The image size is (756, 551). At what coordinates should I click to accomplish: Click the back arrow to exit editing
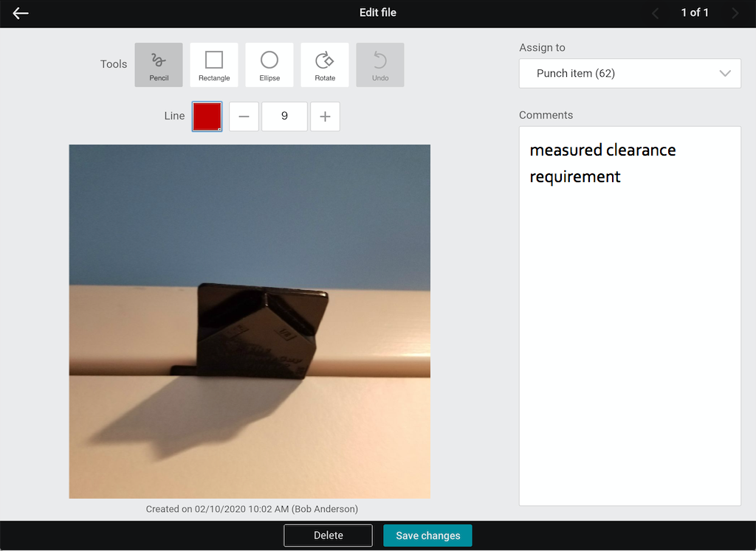[x=21, y=13]
